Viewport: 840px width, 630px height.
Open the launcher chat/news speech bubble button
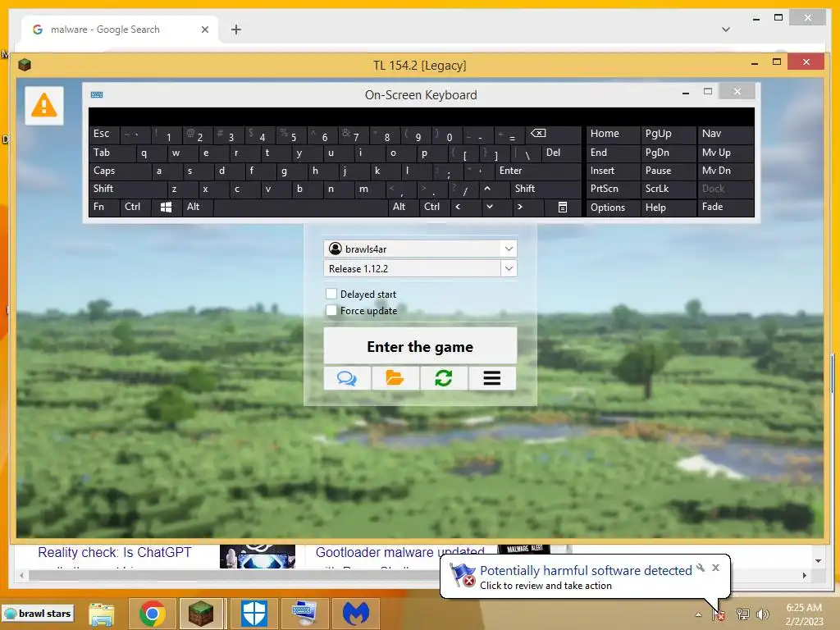click(347, 378)
